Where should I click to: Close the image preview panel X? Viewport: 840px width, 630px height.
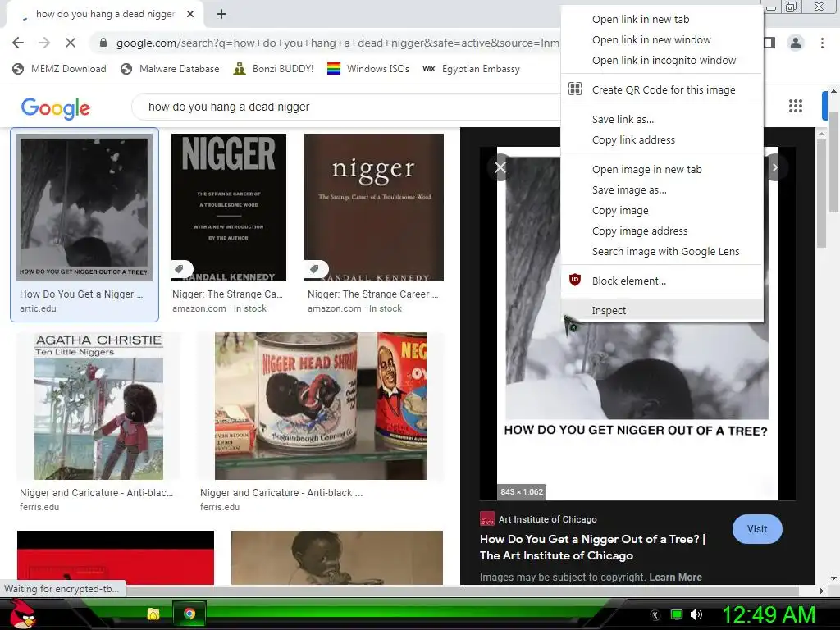(500, 167)
